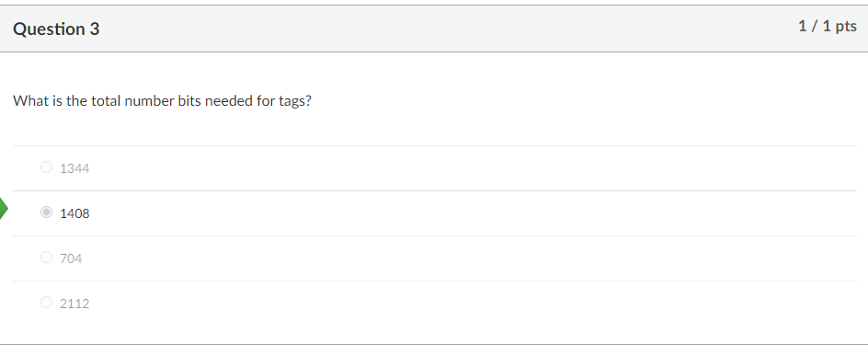Click the 2112 answer label text
Image resolution: width=868 pixels, height=356 pixels.
(x=74, y=304)
